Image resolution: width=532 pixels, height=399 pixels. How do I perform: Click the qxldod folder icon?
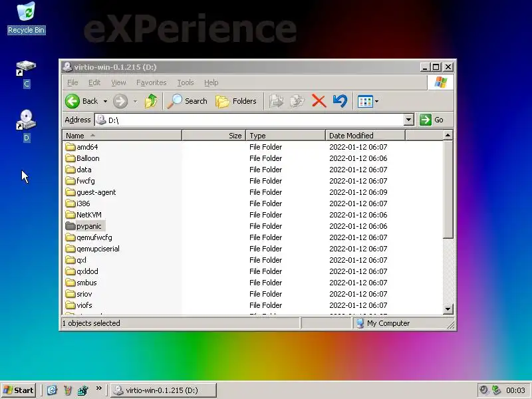point(70,271)
